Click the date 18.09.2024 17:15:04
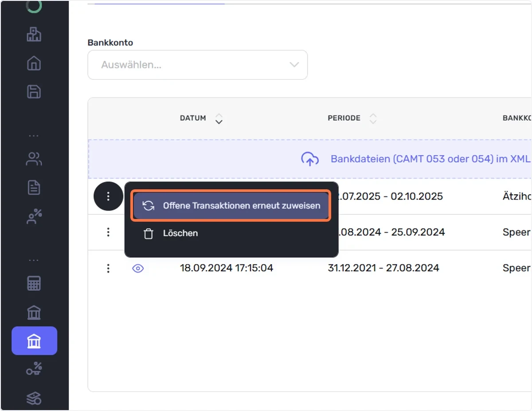Image resolution: width=532 pixels, height=411 pixels. coord(227,268)
